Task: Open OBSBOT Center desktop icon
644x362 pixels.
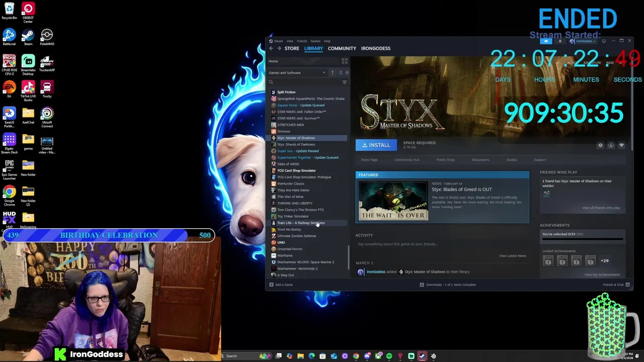Action: pos(28,13)
